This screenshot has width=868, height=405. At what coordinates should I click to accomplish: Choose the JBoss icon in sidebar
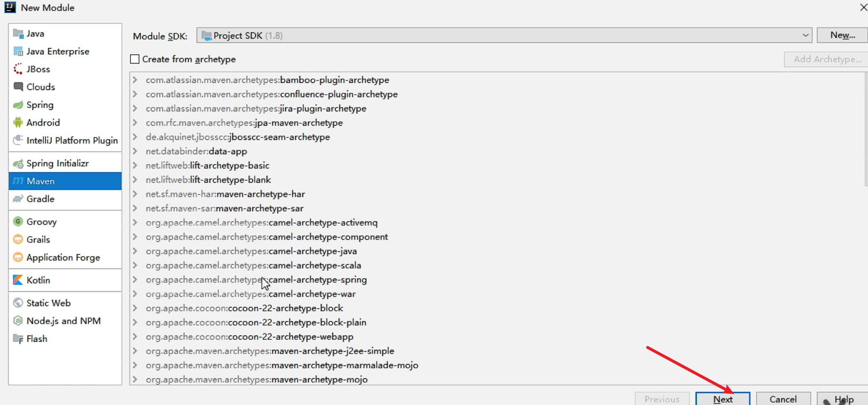pyautogui.click(x=18, y=69)
